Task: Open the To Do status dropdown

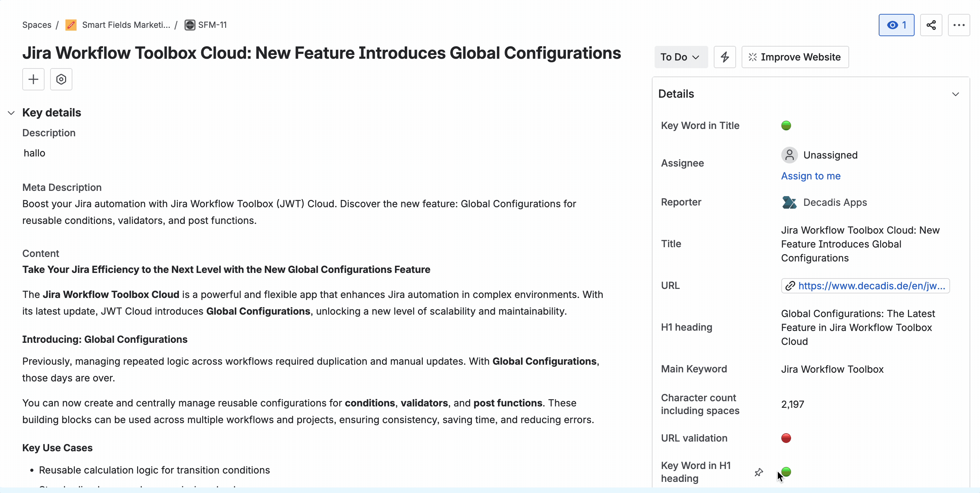Action: click(681, 57)
